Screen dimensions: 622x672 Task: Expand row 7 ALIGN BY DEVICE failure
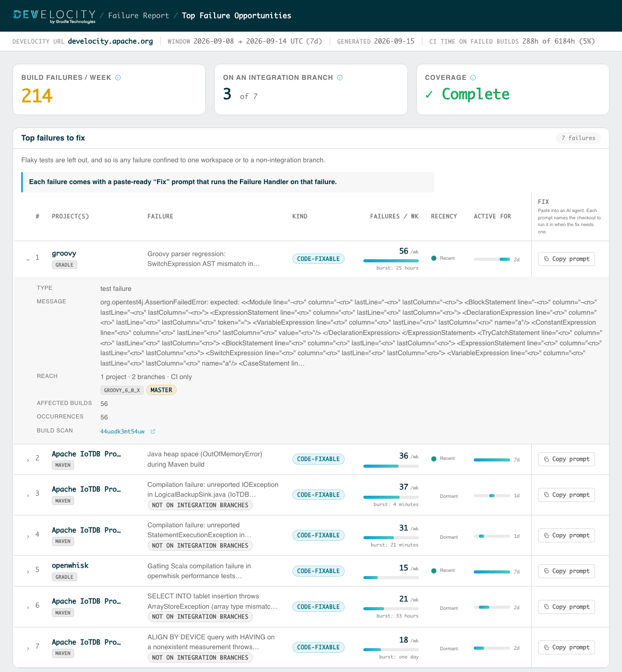28,648
